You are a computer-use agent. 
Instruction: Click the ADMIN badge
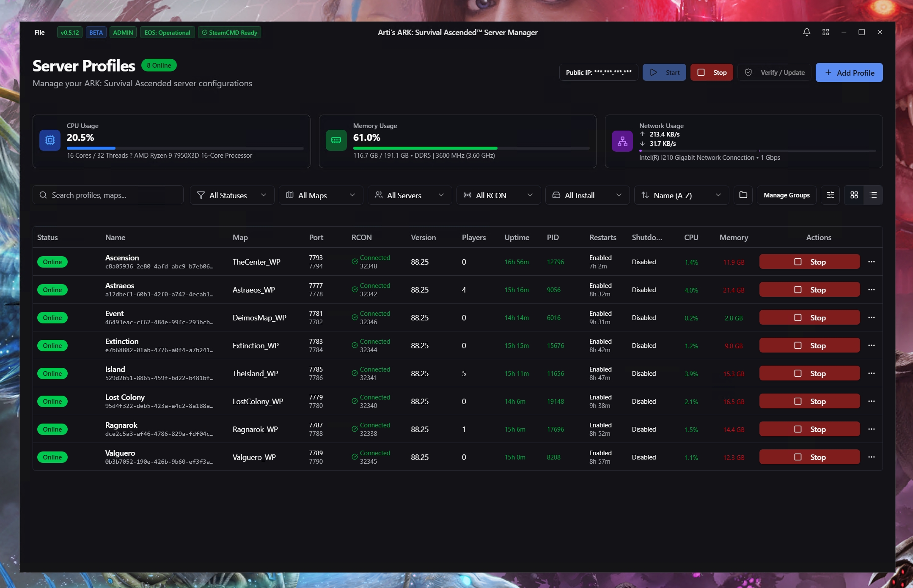[x=123, y=33]
